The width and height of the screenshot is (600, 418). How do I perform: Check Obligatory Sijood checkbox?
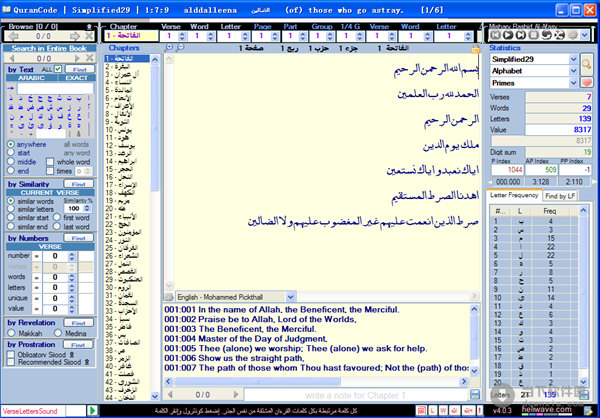click(x=11, y=354)
